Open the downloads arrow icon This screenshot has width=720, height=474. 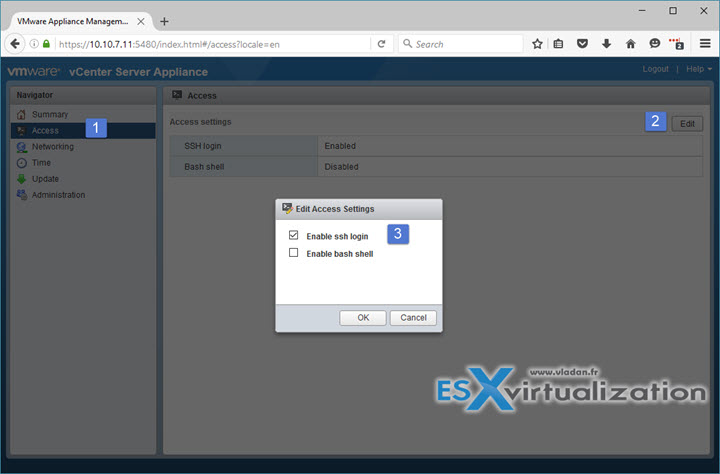pyautogui.click(x=606, y=44)
